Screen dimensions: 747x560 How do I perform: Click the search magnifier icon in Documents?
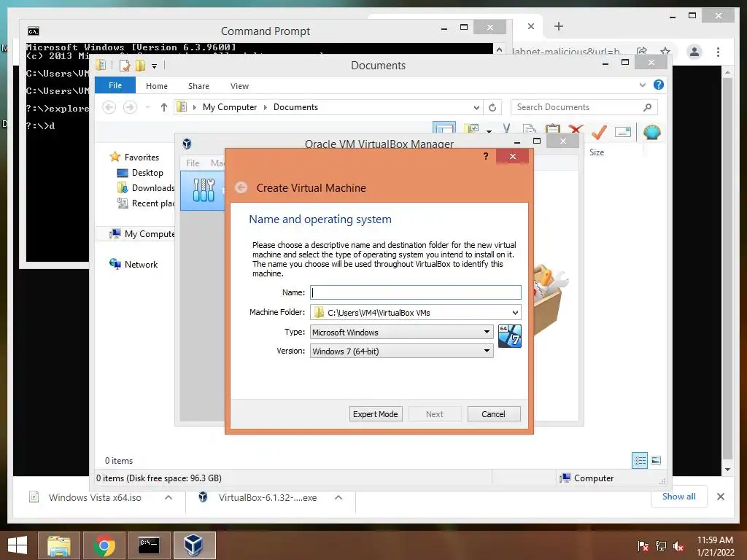tap(648, 107)
